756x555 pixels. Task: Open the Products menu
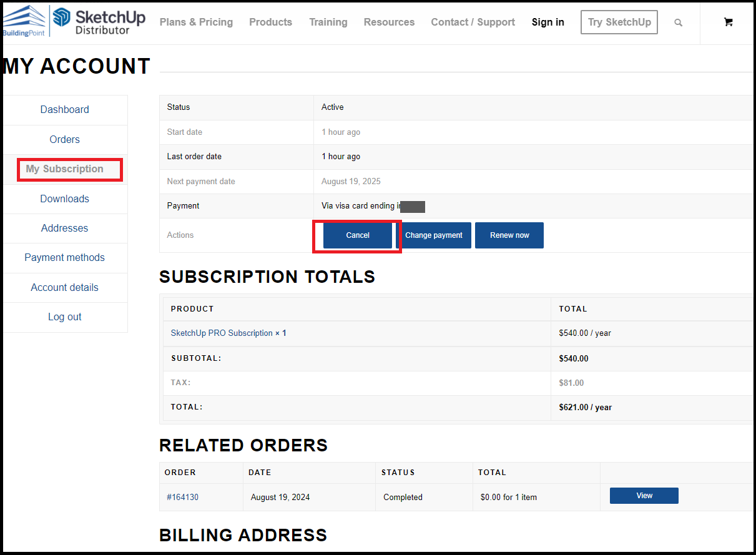[270, 22]
